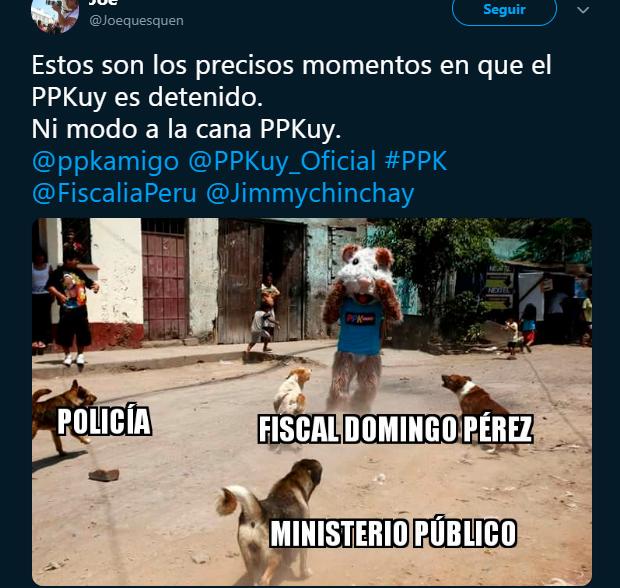
Task: Select the #PPK hashtag
Action: 416,161
